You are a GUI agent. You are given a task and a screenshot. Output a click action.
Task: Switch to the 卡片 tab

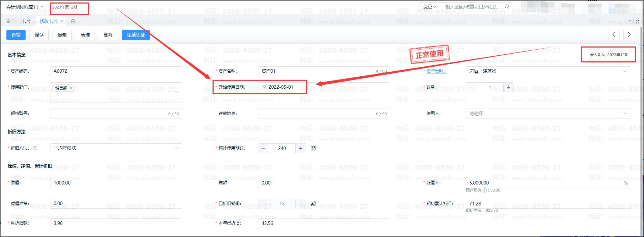(26, 21)
